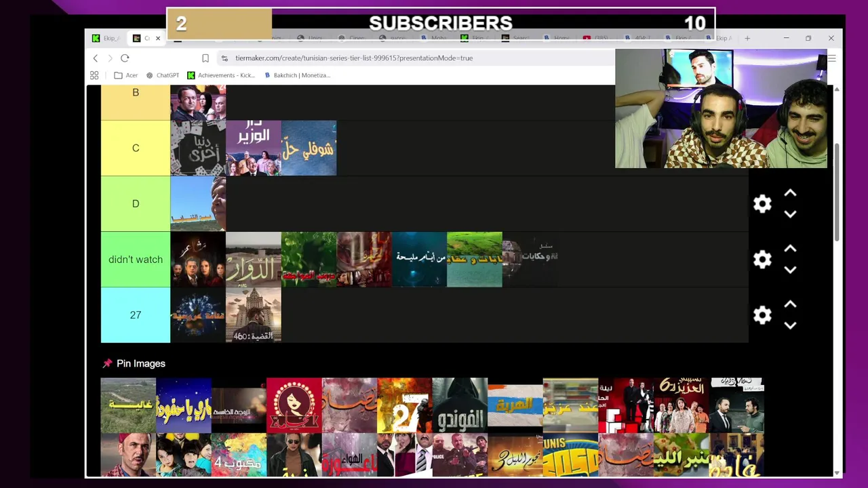The image size is (868, 488).
Task: Open settings gear for tier D row
Action: 762,204
